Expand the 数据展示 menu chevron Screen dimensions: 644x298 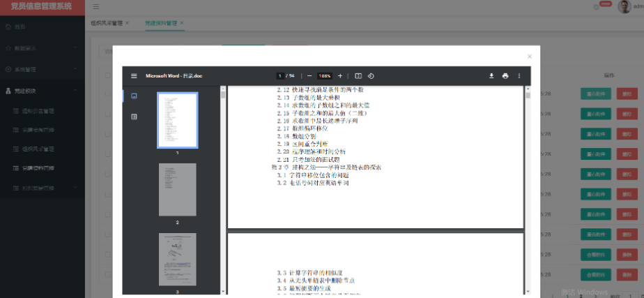click(x=75, y=47)
